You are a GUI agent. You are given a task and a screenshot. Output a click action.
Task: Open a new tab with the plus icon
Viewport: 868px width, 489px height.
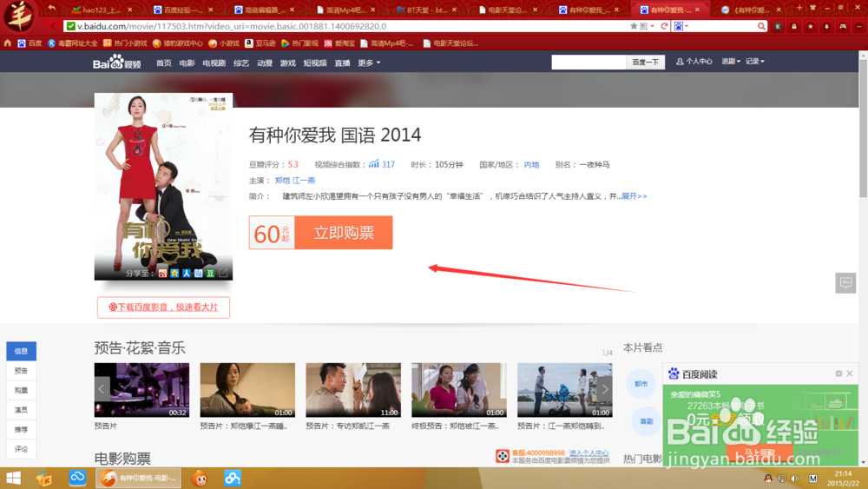point(799,8)
